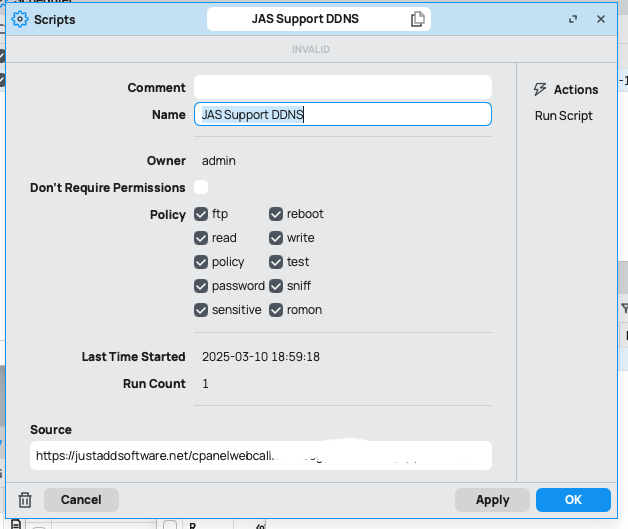Image resolution: width=628 pixels, height=529 pixels.
Task: Cancel the script changes
Action: point(81,500)
